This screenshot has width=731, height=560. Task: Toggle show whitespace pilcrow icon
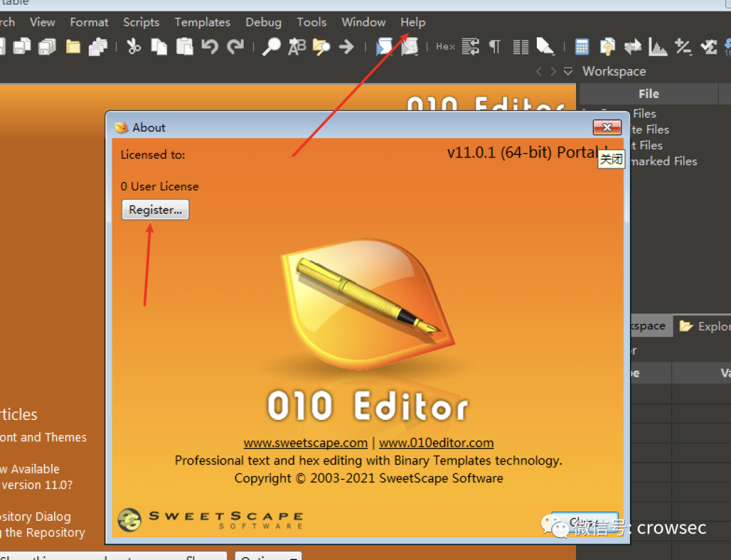(495, 47)
